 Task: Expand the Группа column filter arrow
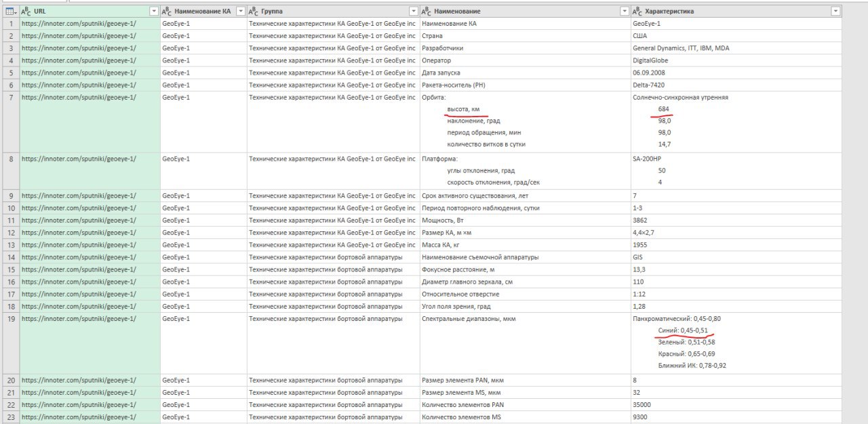[x=413, y=12]
